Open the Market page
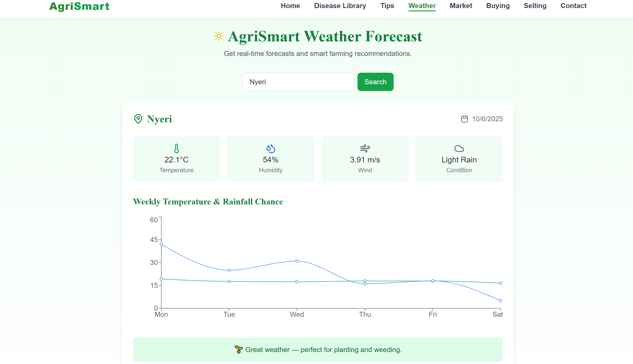 pos(461,6)
